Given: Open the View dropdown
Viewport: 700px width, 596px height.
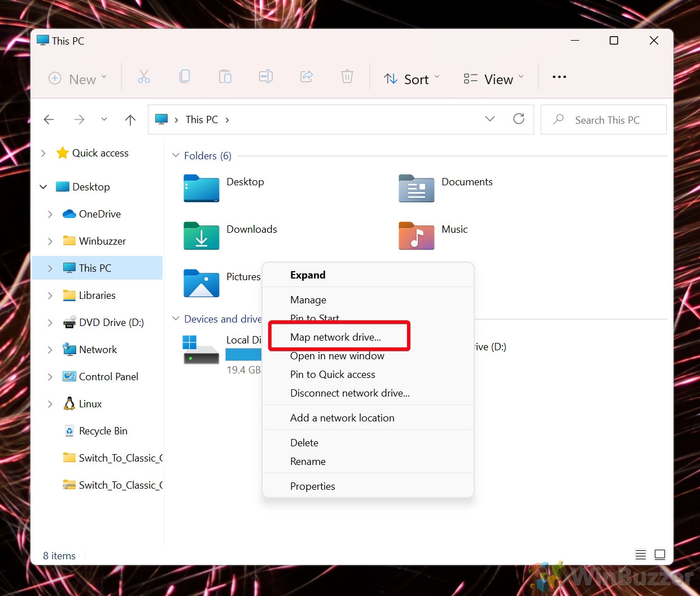Looking at the screenshot, I should tap(494, 79).
